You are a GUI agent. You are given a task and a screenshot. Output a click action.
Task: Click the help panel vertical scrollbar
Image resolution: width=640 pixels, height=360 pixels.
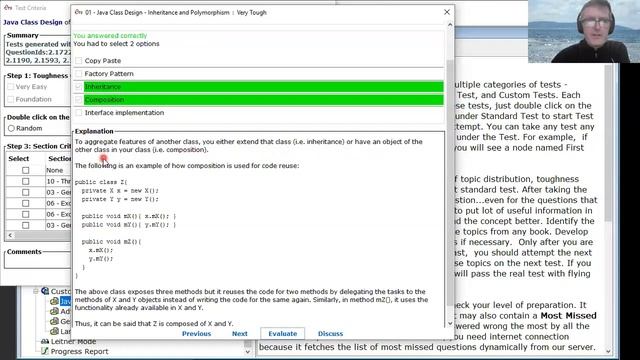click(x=609, y=143)
